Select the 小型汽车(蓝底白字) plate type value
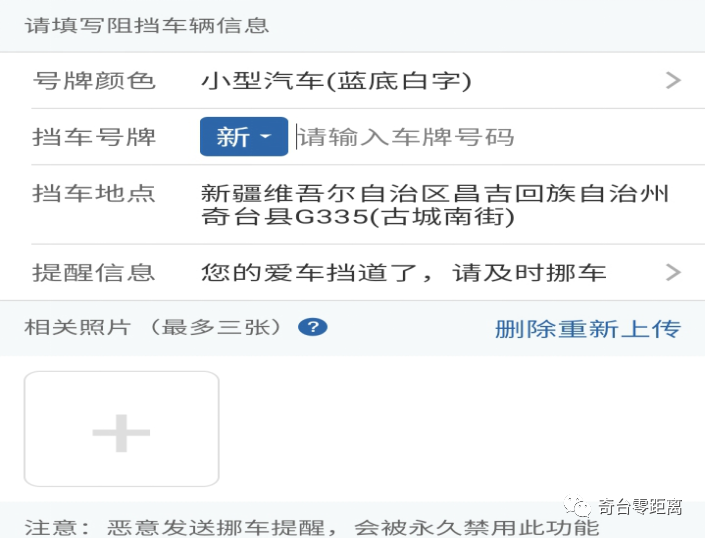Screen dimensions: 705x538 click(x=336, y=81)
